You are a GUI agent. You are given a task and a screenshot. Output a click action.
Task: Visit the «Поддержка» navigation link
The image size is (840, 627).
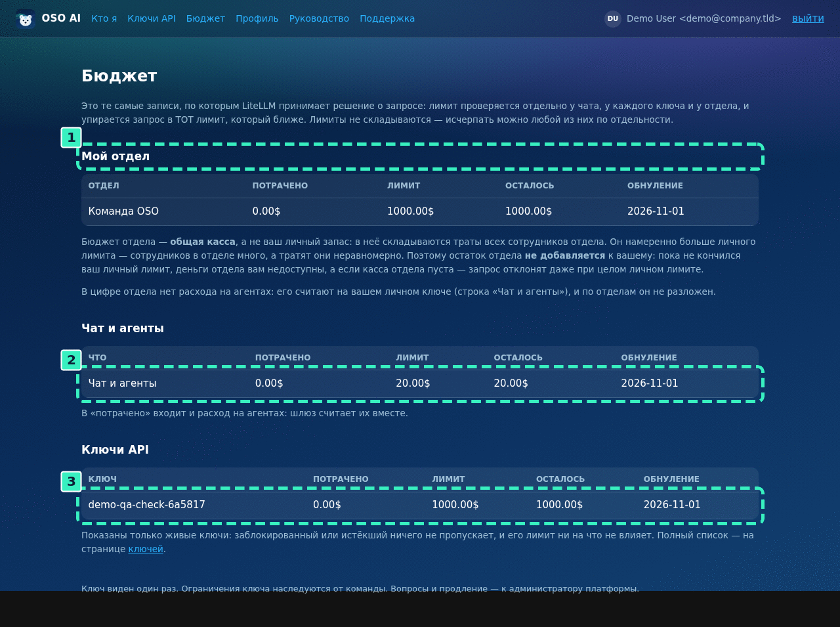coord(387,18)
